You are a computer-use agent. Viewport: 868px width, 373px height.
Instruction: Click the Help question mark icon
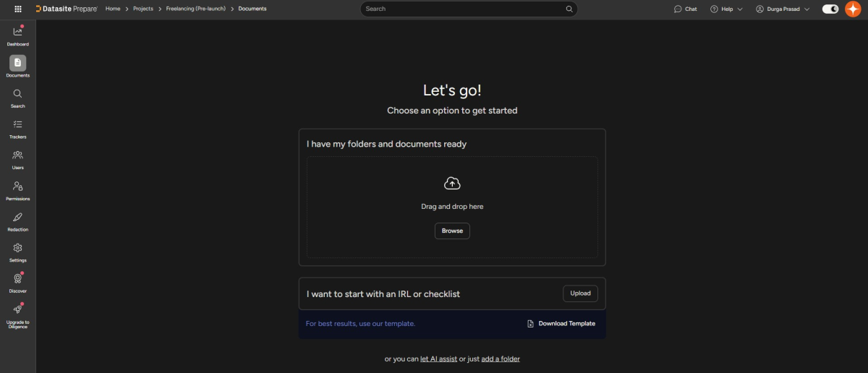[x=714, y=9]
